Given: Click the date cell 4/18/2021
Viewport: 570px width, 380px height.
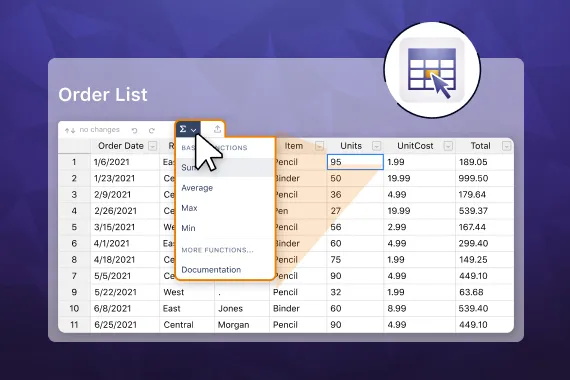Looking at the screenshot, I should (x=125, y=260).
